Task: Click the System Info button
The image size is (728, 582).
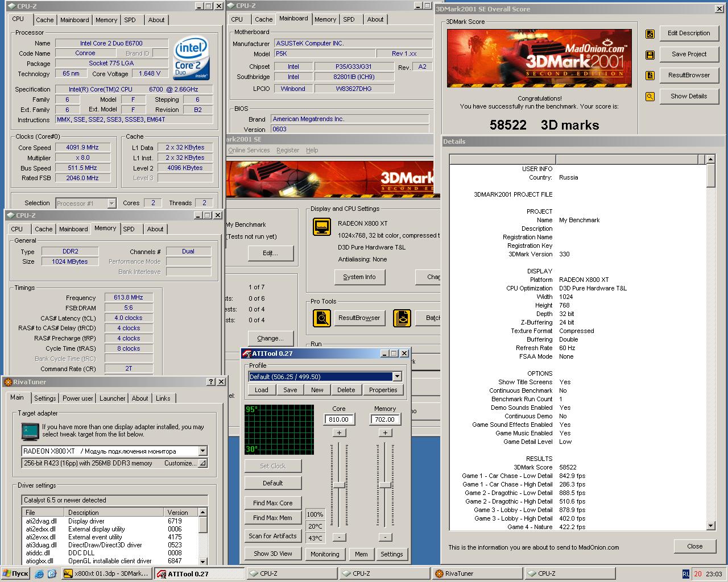Action: (359, 277)
